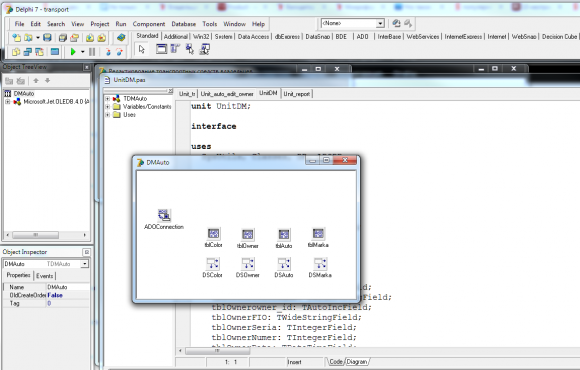Open the Diagram tab at editor bottom
Screen dimensions: 580x370
357,362
